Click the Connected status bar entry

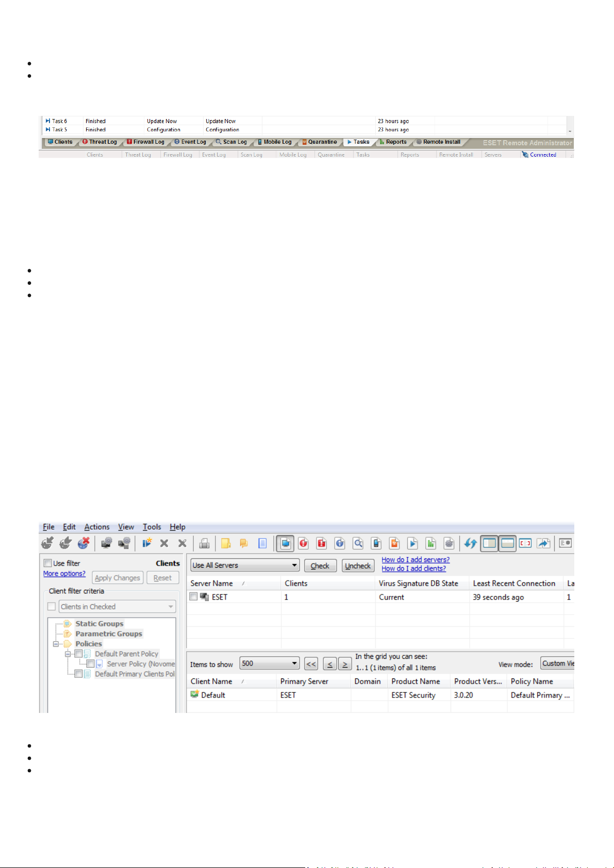[x=539, y=155]
